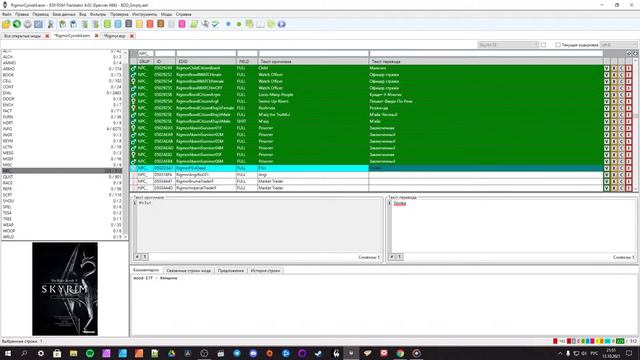Click the X button in M'aiq the Truthful row
Image resolution: width=640 pixels, height=360 pixels.
click(614, 115)
